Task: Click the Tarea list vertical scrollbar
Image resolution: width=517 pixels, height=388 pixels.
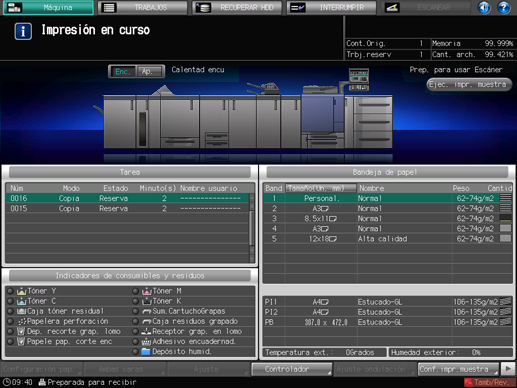Action: pos(252,228)
